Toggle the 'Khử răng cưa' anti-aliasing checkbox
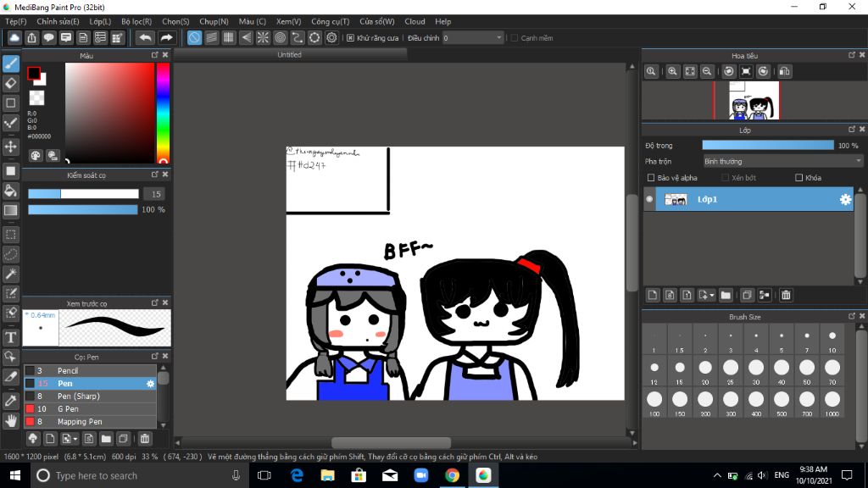Screen dimensions: 868x488 click(x=350, y=38)
